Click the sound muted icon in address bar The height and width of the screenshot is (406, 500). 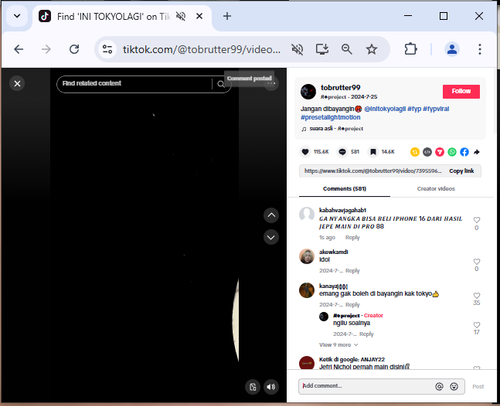click(x=297, y=49)
